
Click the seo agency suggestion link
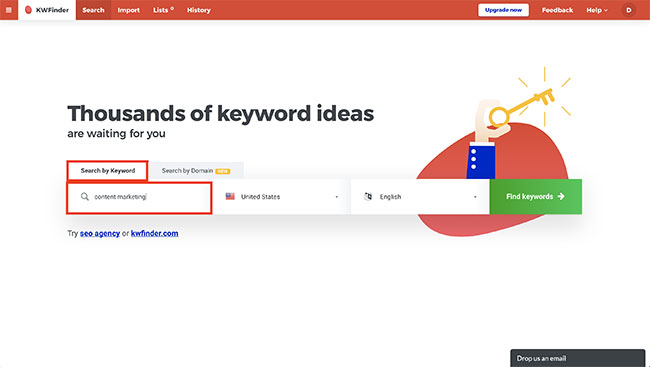[x=100, y=233]
